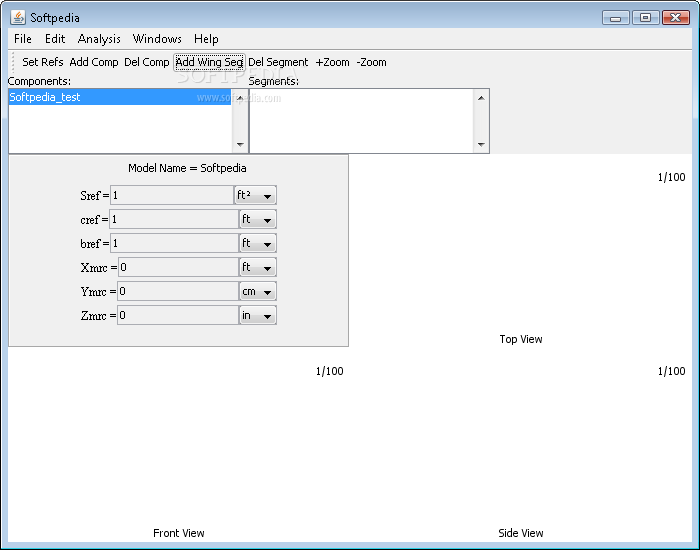The width and height of the screenshot is (700, 550).
Task: Click the Top View label
Action: click(x=521, y=339)
